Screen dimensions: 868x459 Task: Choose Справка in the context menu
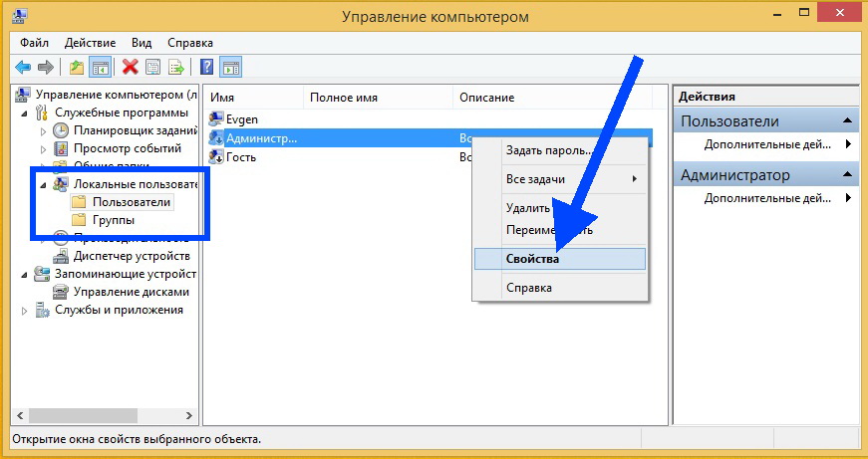(x=560, y=288)
